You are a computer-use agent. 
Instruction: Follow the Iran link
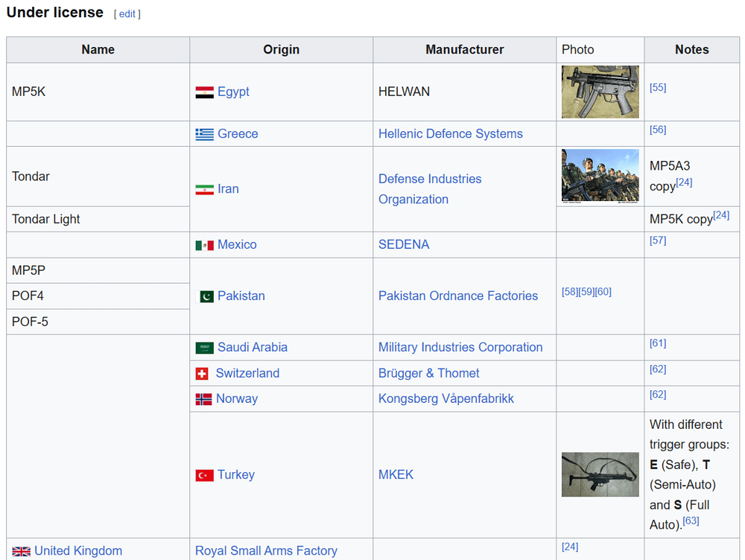point(228,188)
